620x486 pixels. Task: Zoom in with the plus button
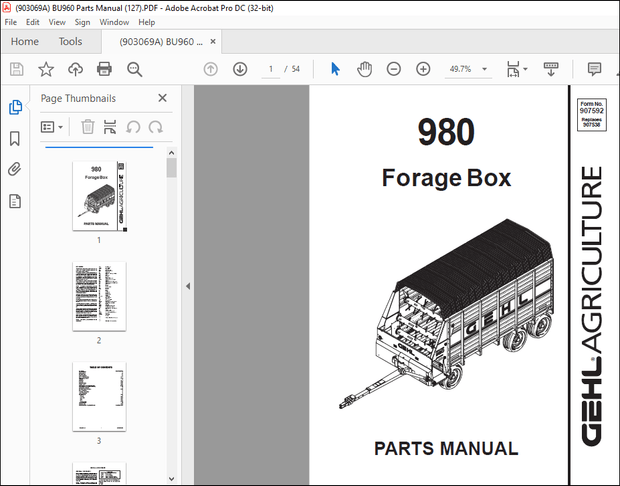[423, 69]
